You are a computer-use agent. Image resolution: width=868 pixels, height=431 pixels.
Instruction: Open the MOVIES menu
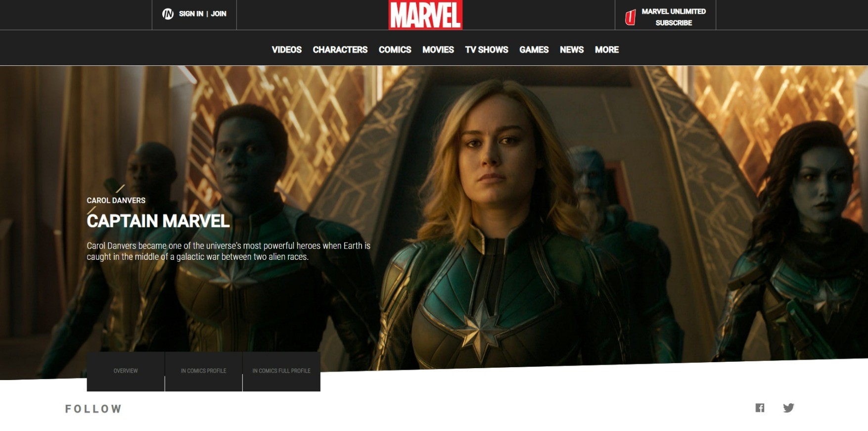pos(438,49)
